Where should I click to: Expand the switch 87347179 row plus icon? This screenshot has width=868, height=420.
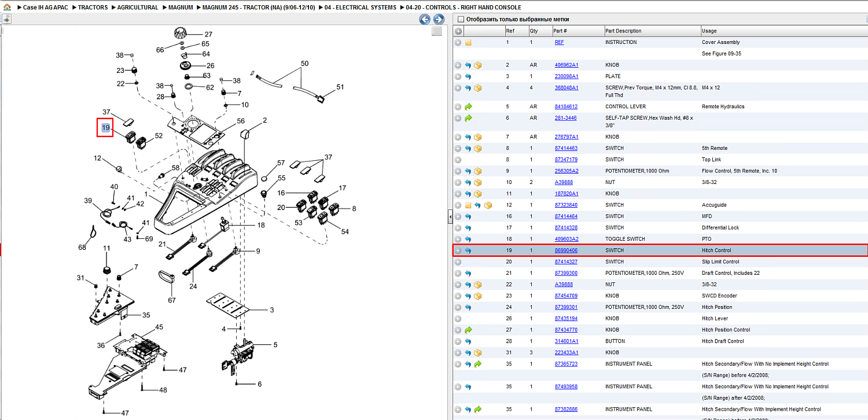click(458, 160)
